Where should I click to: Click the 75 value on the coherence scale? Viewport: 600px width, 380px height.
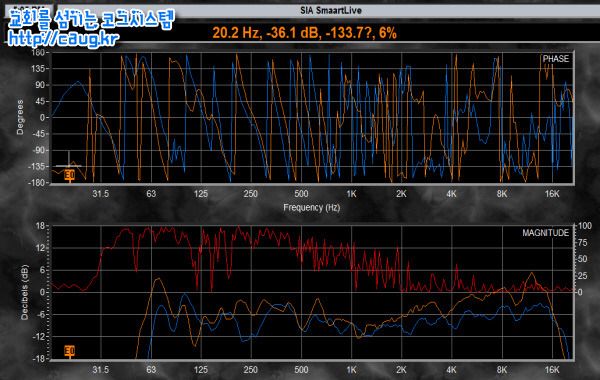click(x=582, y=243)
